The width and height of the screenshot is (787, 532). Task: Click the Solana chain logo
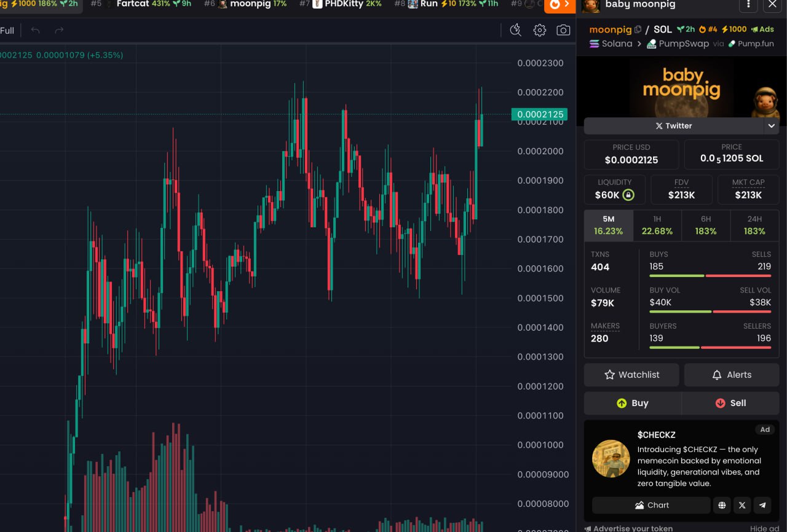(x=594, y=44)
